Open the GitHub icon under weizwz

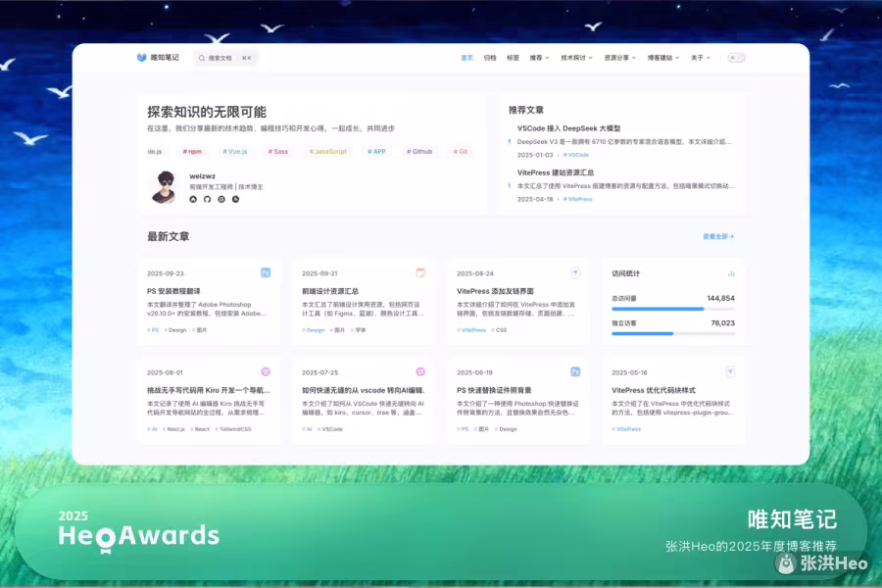pos(207,199)
